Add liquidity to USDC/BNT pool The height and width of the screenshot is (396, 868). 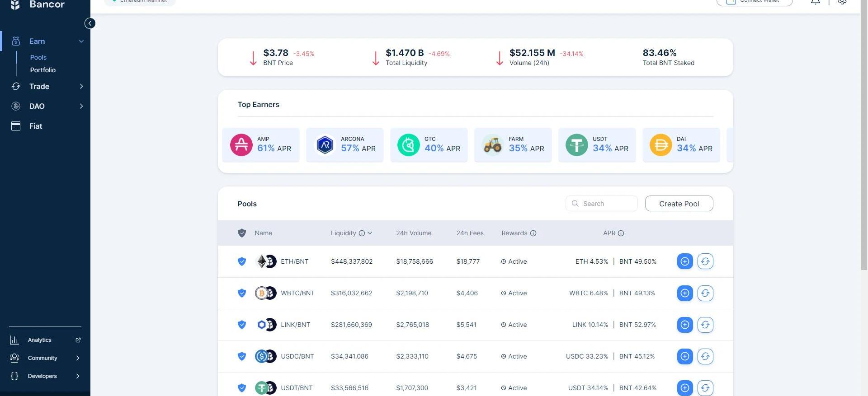click(x=685, y=356)
